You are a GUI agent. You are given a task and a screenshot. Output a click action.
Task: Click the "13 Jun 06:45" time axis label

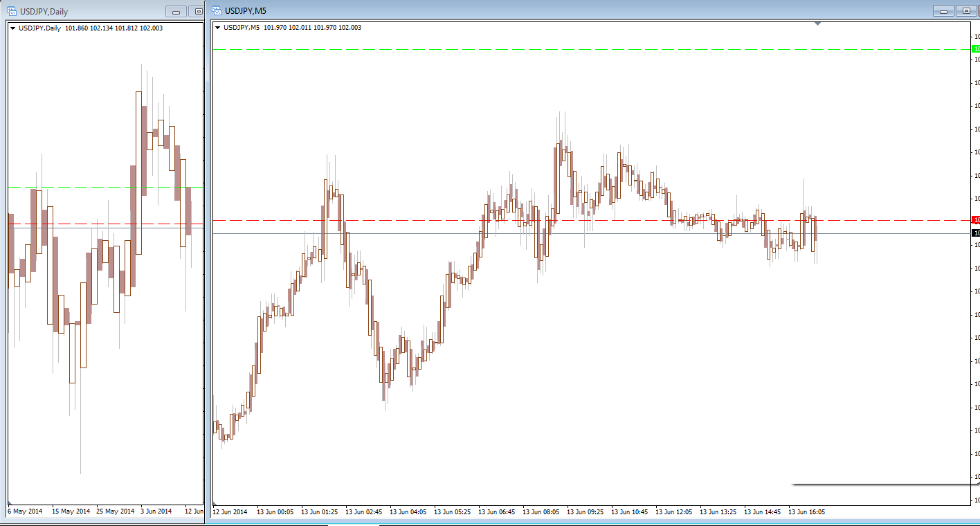[x=496, y=512]
